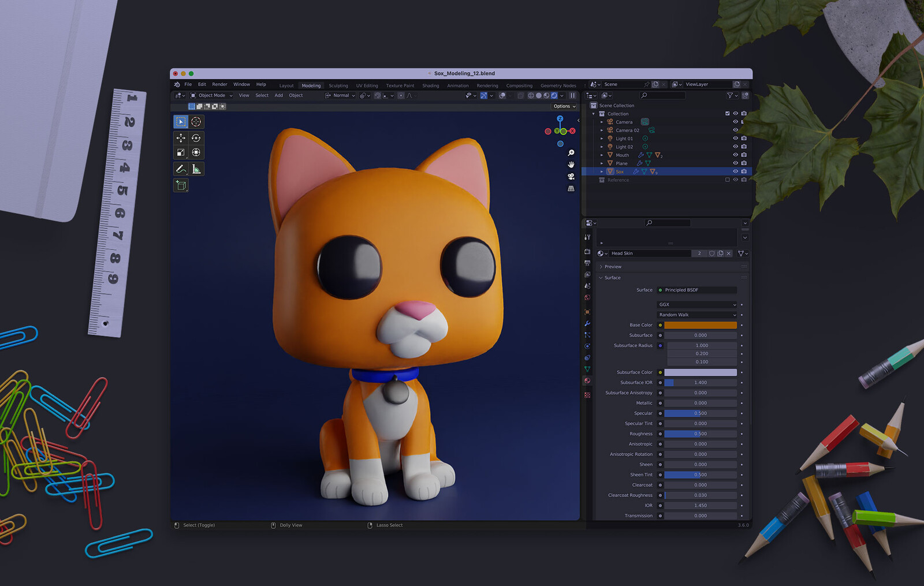Expand the Camera item in outliner

(602, 122)
